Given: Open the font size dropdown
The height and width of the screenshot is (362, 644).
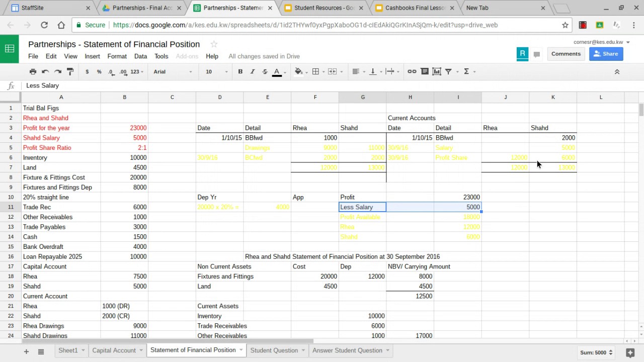Looking at the screenshot, I should 216,72.
